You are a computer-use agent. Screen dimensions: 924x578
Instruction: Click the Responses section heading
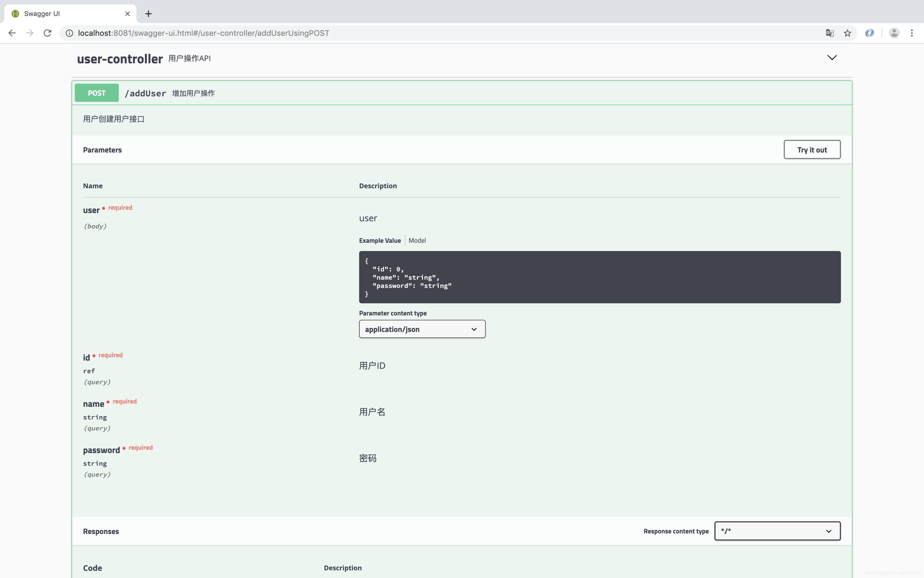(101, 531)
